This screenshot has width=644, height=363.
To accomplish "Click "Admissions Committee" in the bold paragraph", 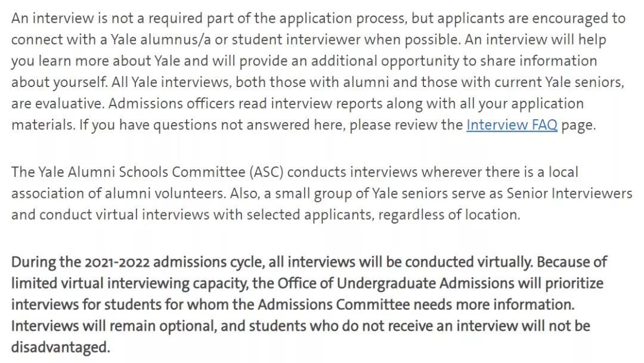I will (334, 305).
